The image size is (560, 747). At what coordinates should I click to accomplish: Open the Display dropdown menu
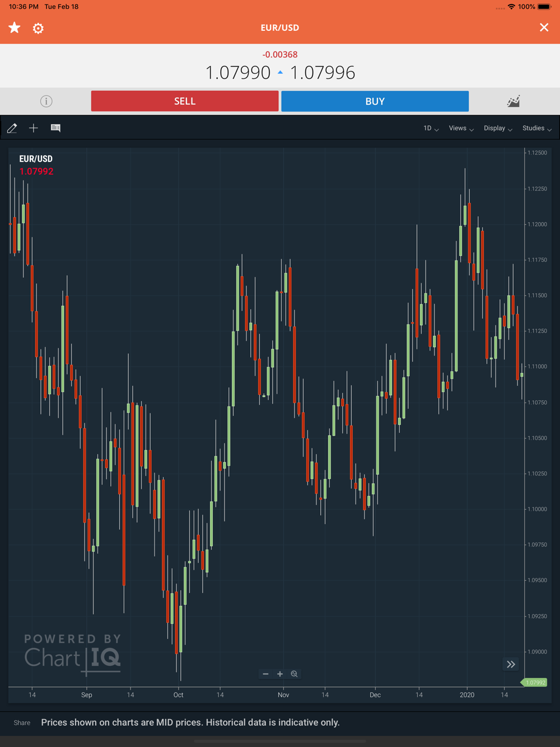tap(498, 128)
